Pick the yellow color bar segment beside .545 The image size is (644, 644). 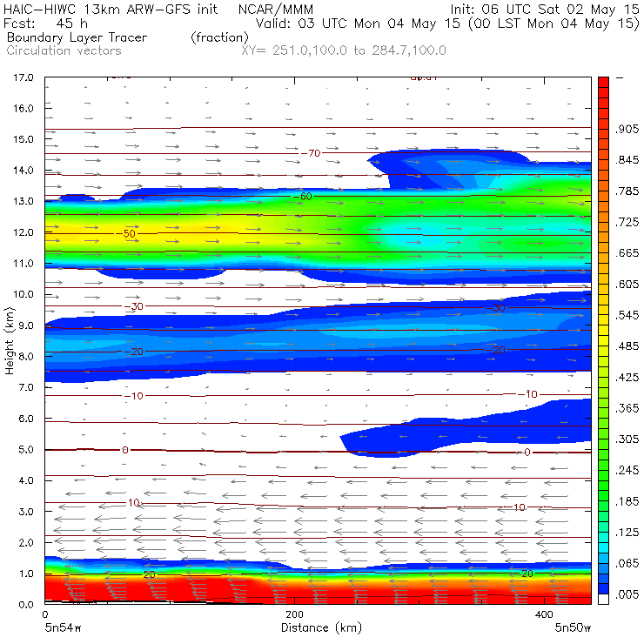[x=603, y=320]
